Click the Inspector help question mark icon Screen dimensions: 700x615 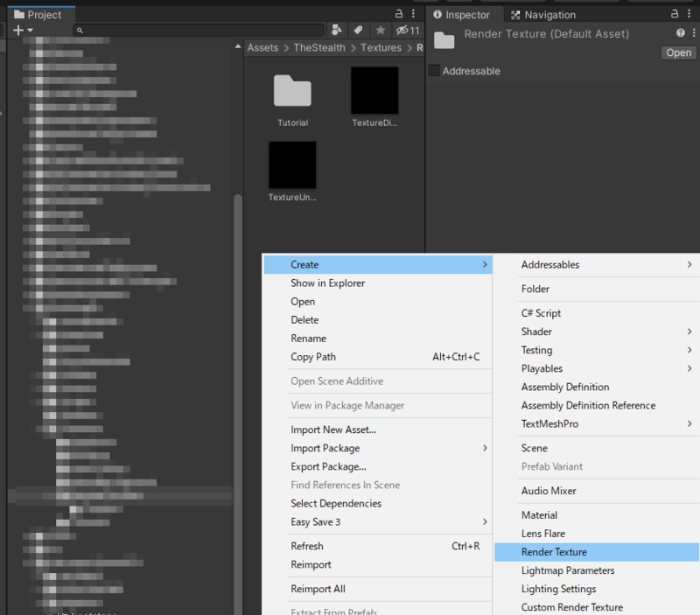[681, 32]
